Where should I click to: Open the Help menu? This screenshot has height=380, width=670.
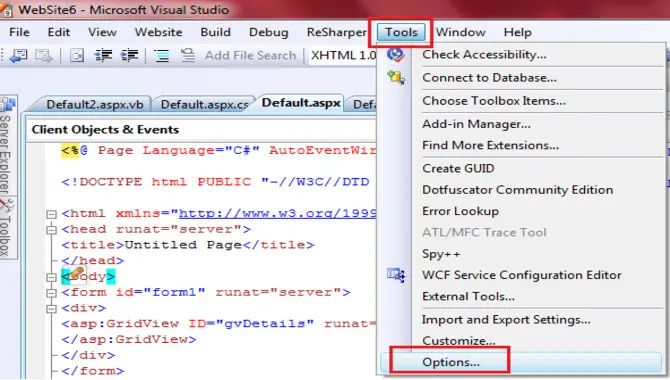click(517, 32)
